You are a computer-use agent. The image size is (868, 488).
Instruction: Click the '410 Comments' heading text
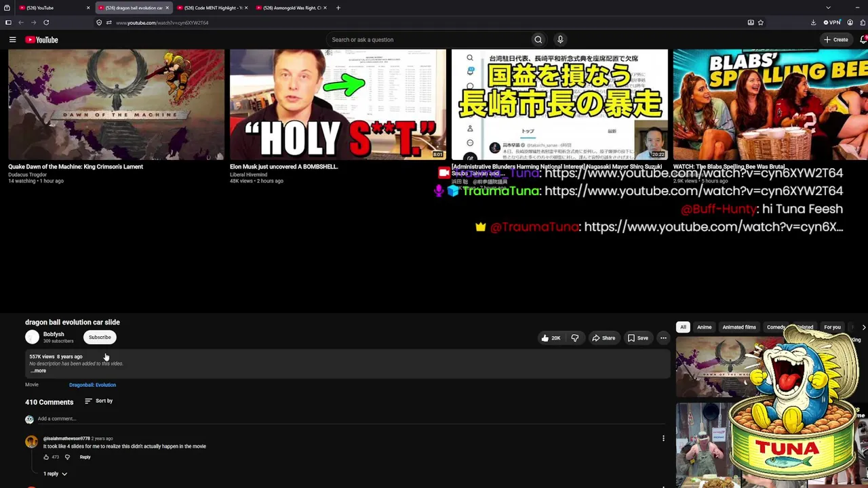pyautogui.click(x=49, y=402)
